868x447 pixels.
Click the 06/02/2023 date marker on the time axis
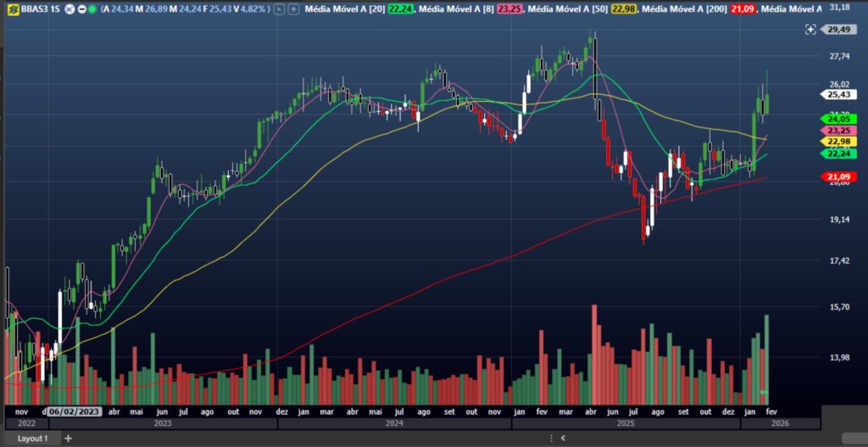(x=74, y=411)
